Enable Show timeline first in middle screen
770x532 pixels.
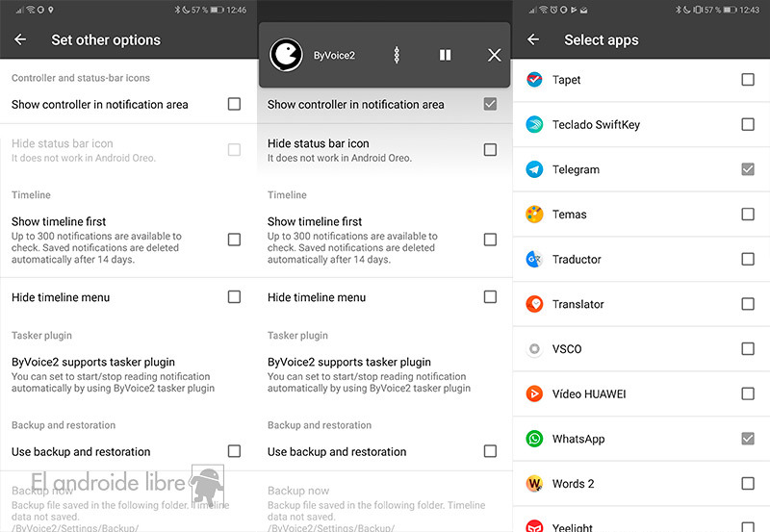click(x=490, y=240)
